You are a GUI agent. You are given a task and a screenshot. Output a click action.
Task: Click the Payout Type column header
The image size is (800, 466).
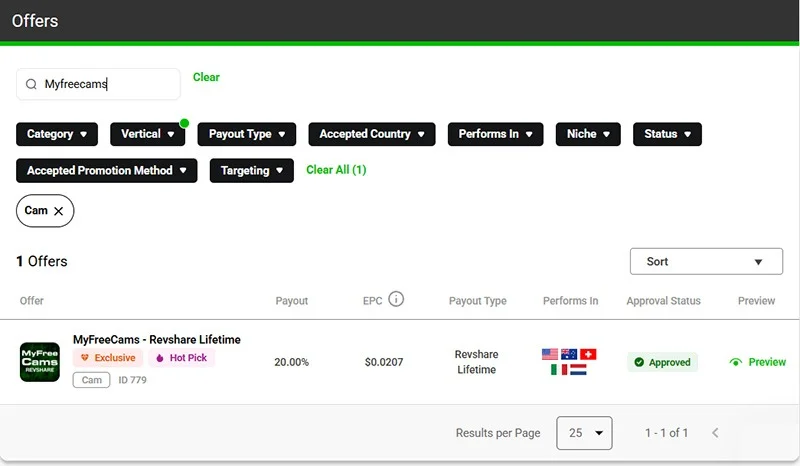(478, 301)
